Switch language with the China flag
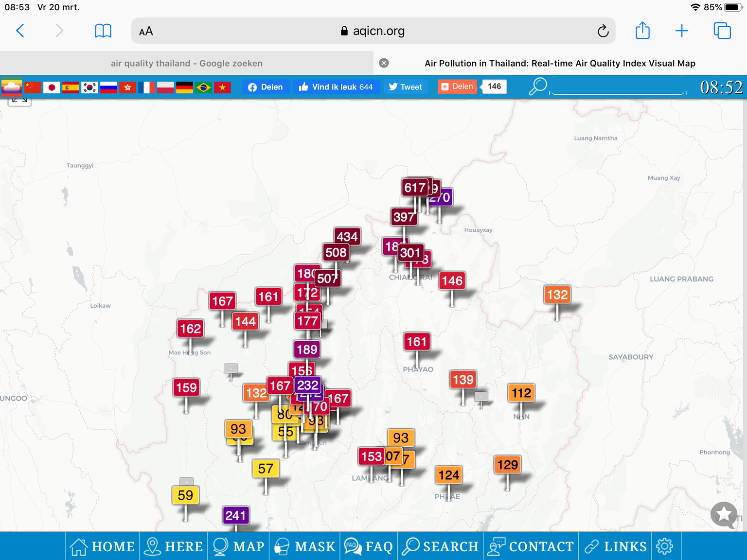The height and width of the screenshot is (560, 747). click(x=33, y=87)
